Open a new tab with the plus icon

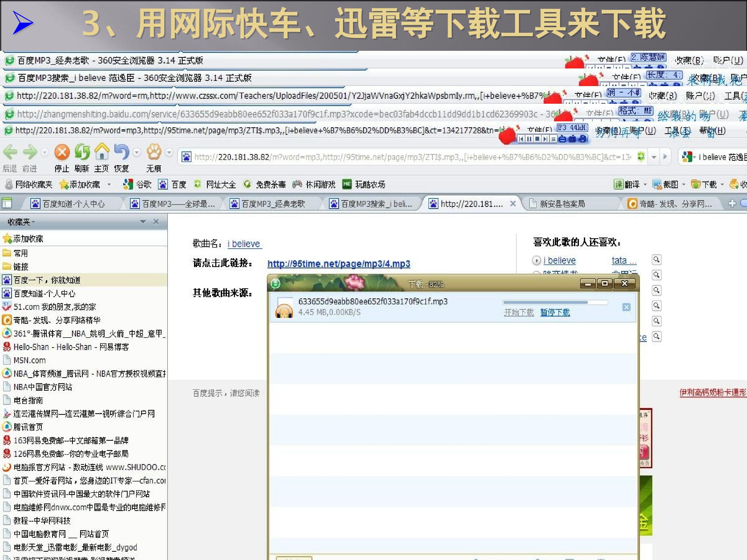tap(732, 203)
